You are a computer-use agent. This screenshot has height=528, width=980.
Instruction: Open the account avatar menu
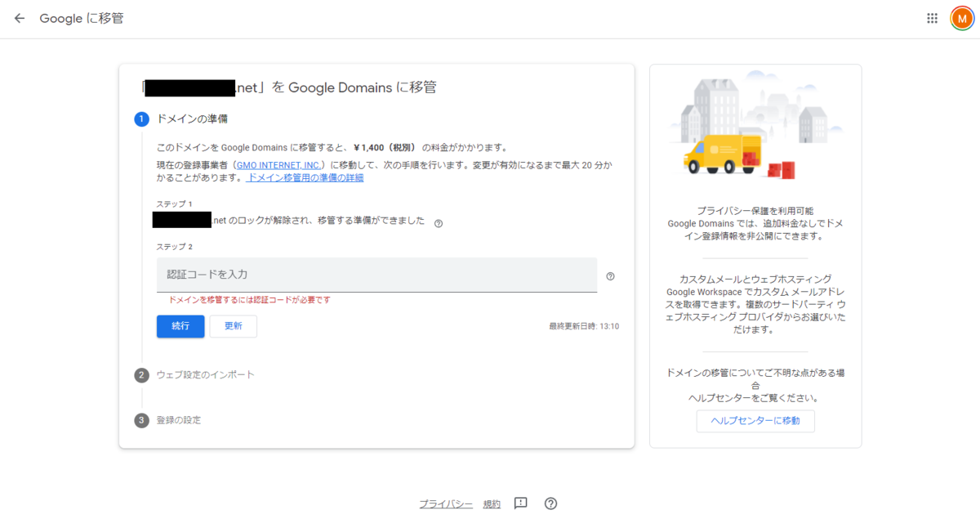(x=961, y=18)
